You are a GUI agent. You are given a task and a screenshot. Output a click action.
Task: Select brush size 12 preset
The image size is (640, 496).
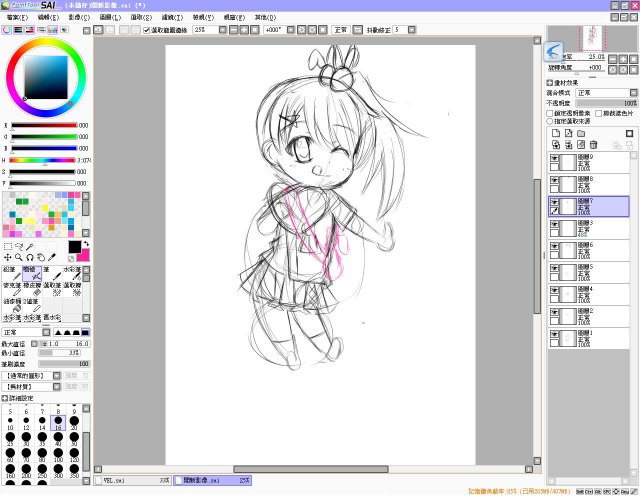tap(26, 423)
